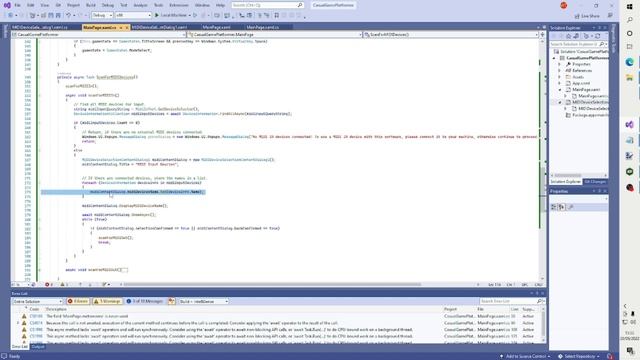Image resolution: width=640 pixels, height=360 pixels.
Task: Click the editor warning count indicator
Action: 64,284
